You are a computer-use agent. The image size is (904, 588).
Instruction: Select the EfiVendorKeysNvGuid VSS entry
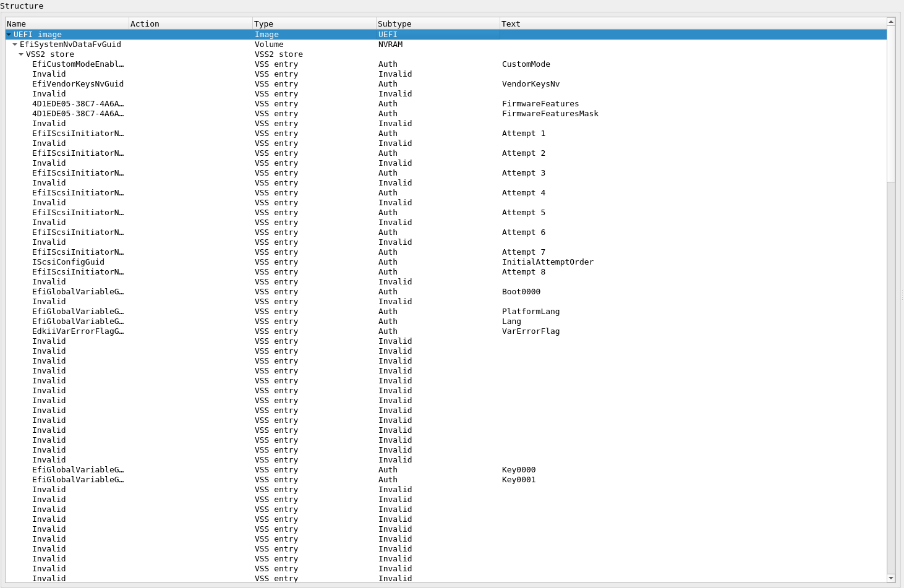click(x=78, y=83)
